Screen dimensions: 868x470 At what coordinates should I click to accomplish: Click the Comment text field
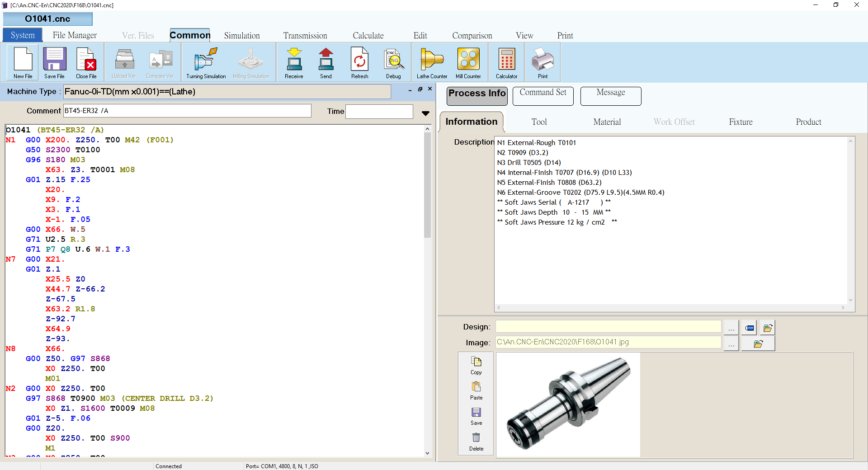[x=187, y=111]
